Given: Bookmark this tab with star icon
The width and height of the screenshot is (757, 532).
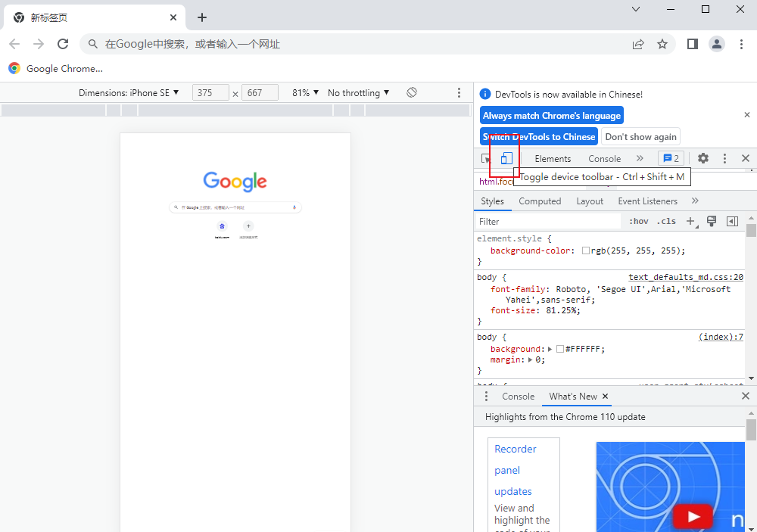Looking at the screenshot, I should tap(662, 45).
